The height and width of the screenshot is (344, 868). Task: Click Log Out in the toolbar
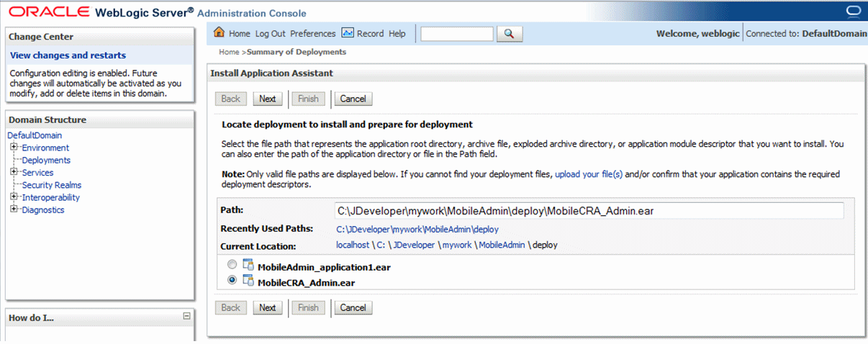click(x=270, y=34)
